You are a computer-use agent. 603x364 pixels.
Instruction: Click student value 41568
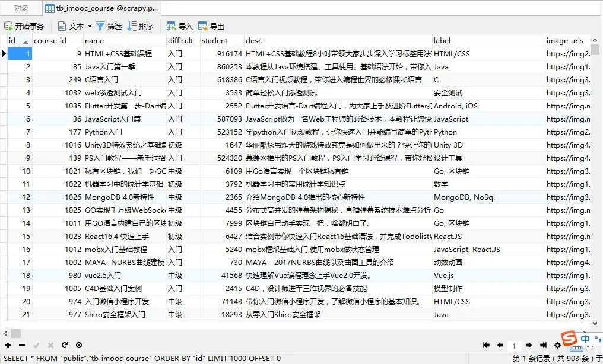(x=223, y=276)
